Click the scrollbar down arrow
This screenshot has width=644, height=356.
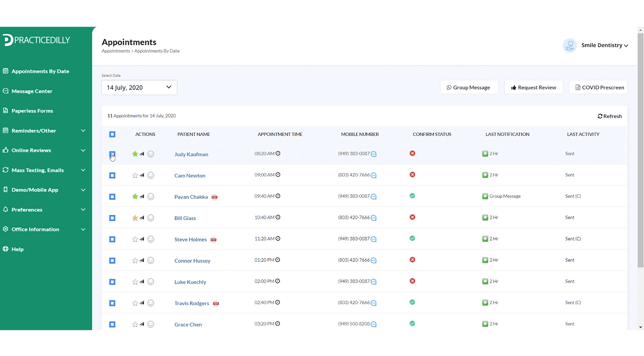click(x=641, y=327)
